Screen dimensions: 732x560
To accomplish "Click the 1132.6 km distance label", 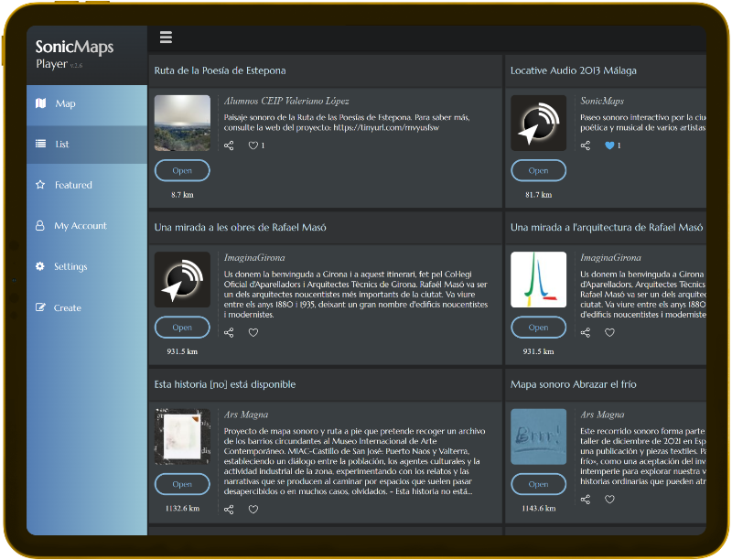I will (x=182, y=508).
